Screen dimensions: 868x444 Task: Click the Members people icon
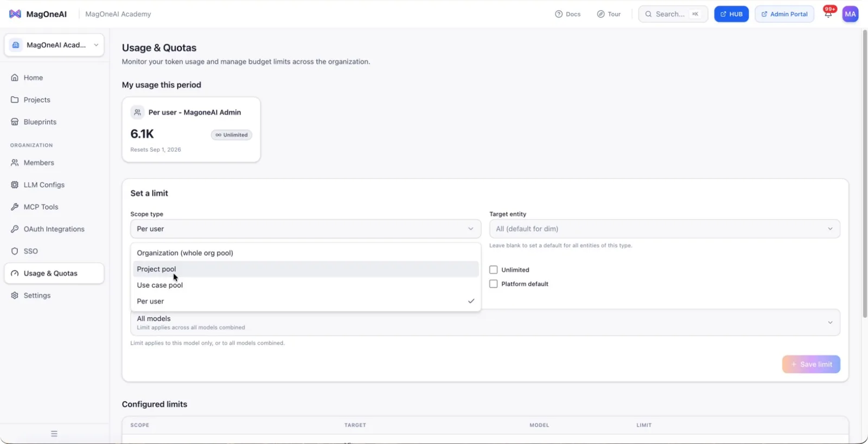[15, 163]
